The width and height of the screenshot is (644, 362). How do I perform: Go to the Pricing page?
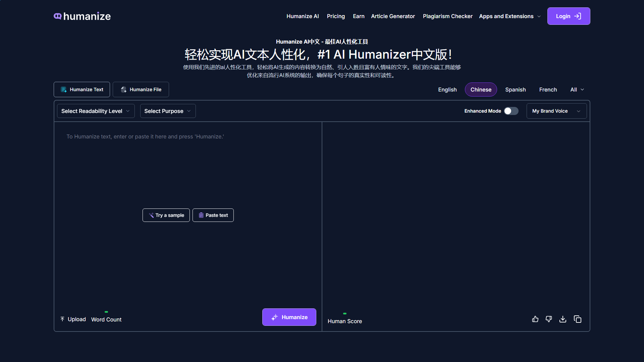[336, 16]
